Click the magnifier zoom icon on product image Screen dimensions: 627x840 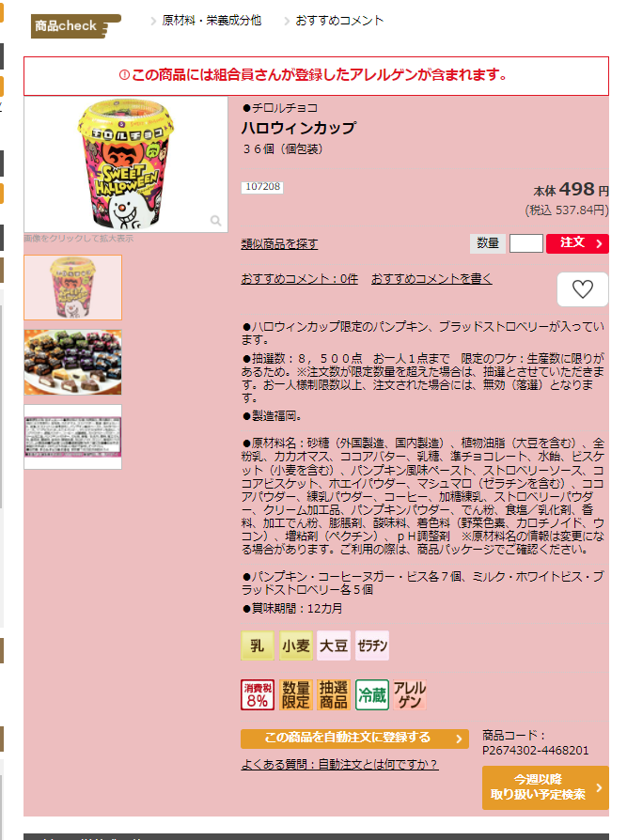216,221
